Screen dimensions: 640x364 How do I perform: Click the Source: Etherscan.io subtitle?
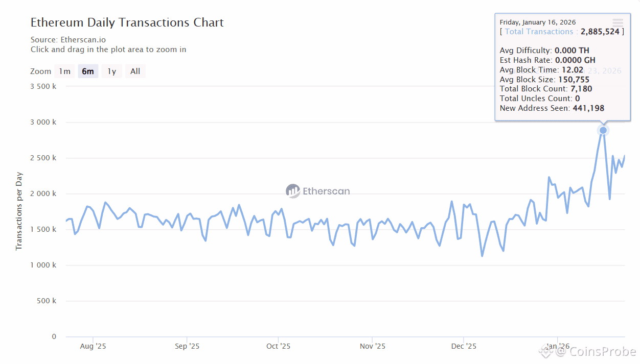(x=68, y=40)
